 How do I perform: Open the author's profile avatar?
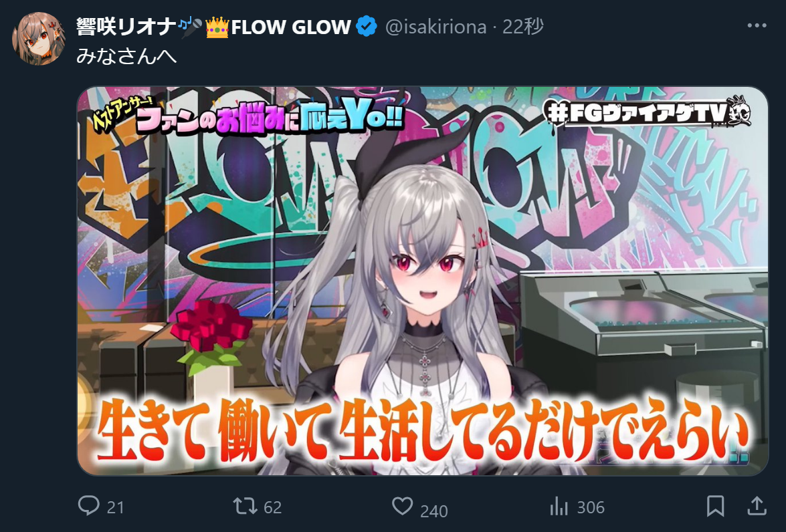38,39
